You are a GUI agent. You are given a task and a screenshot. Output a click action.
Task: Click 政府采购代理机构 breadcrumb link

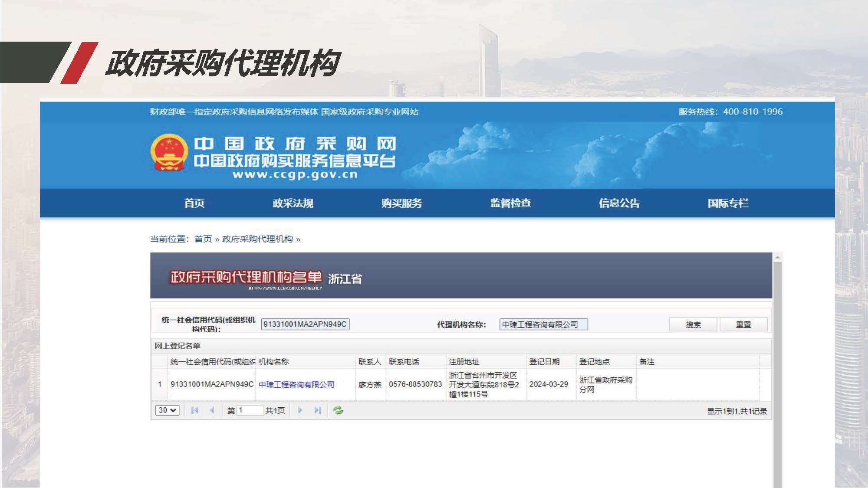[x=257, y=239]
